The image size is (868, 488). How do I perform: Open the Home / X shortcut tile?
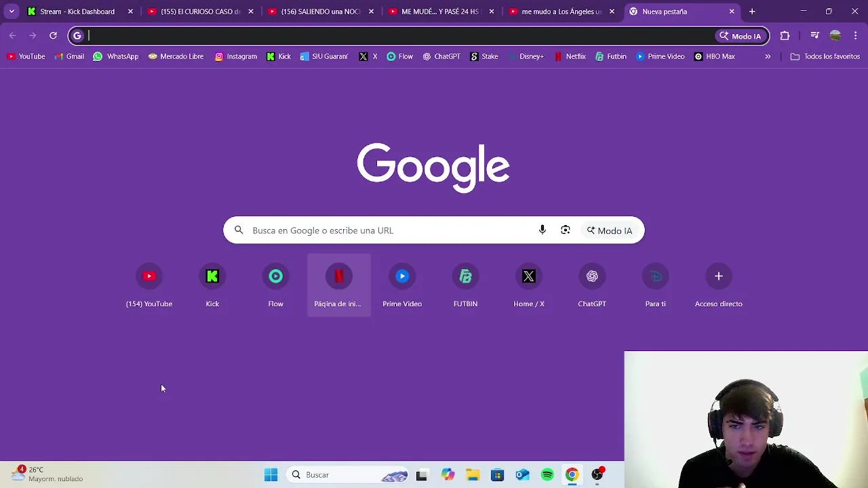click(x=529, y=285)
